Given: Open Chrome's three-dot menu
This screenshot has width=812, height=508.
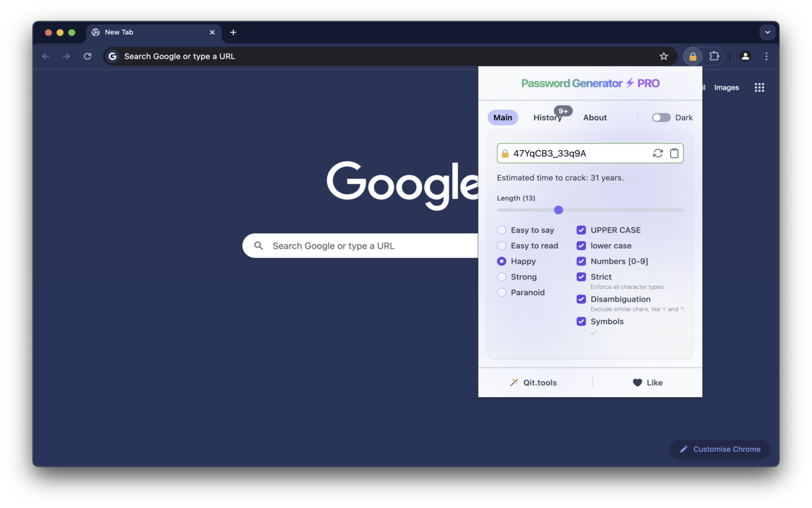Looking at the screenshot, I should (x=766, y=56).
